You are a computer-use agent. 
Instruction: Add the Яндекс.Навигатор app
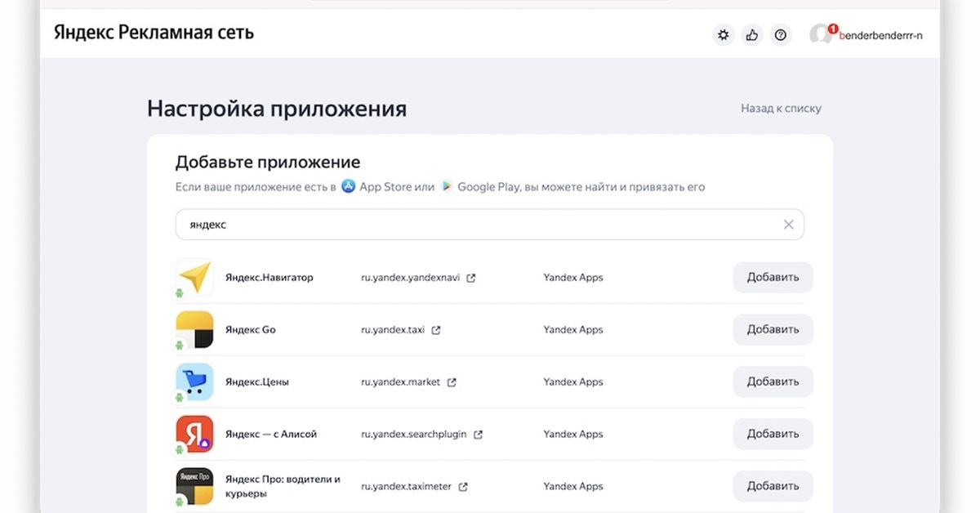pyautogui.click(x=773, y=277)
